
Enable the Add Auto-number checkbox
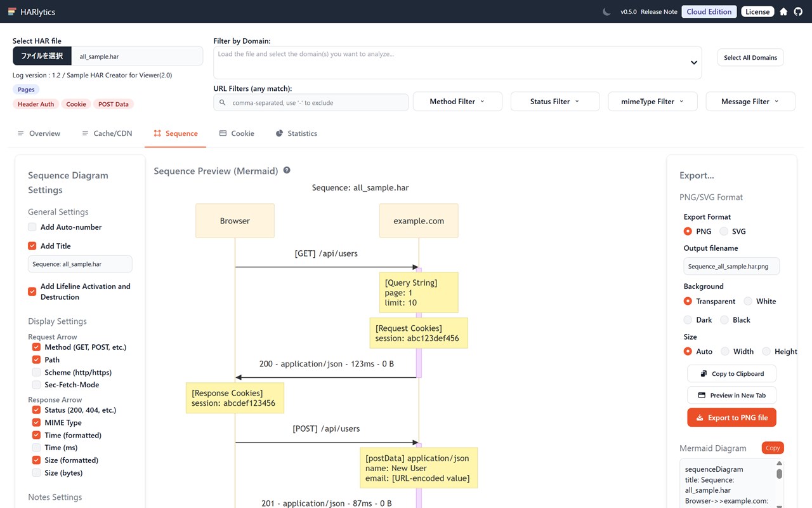pyautogui.click(x=32, y=227)
